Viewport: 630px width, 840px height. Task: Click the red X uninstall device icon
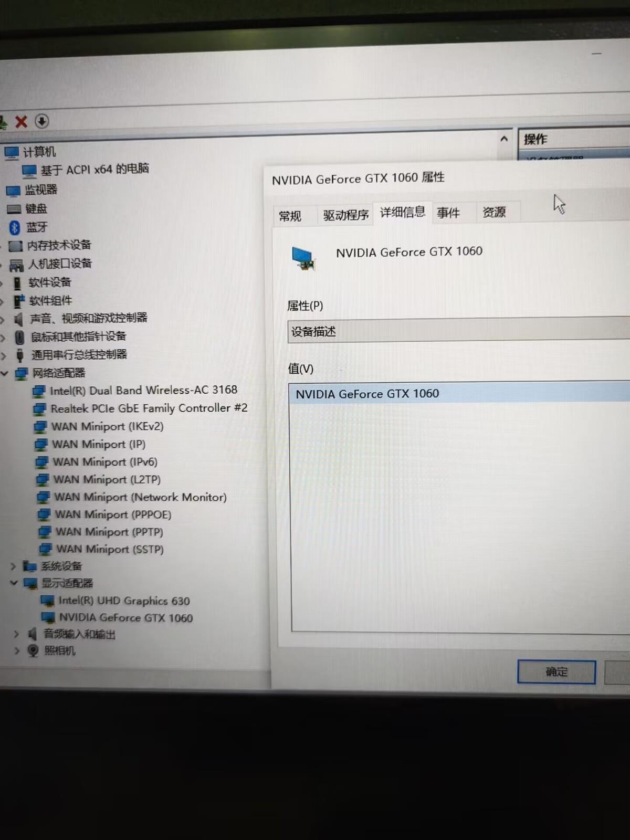21,122
